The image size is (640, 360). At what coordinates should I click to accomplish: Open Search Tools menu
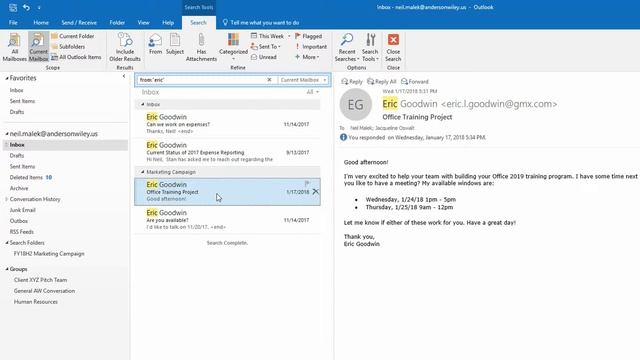370,47
